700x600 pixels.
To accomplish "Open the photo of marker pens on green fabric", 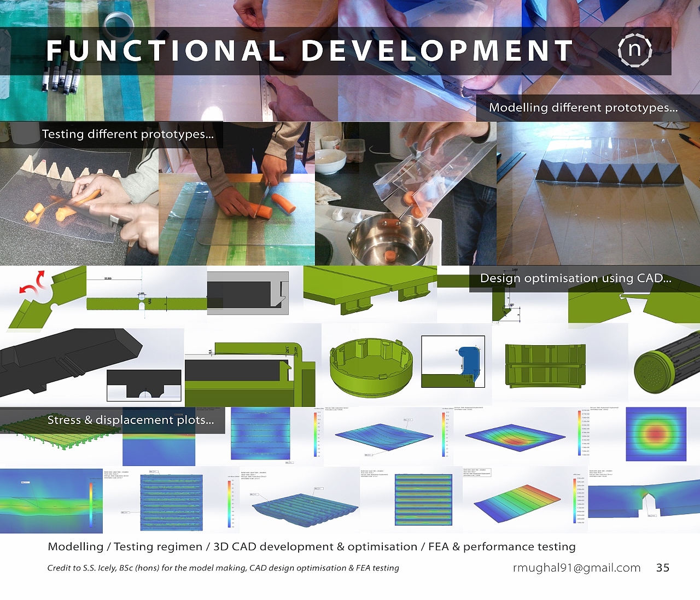I will pyautogui.click(x=77, y=60).
